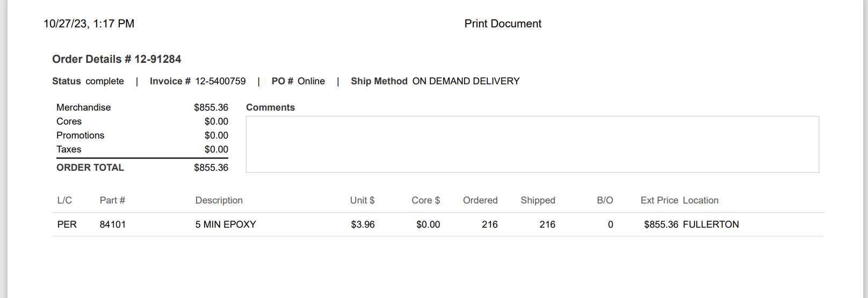Click the Core $ column header
The image size is (868, 298).
pos(426,200)
